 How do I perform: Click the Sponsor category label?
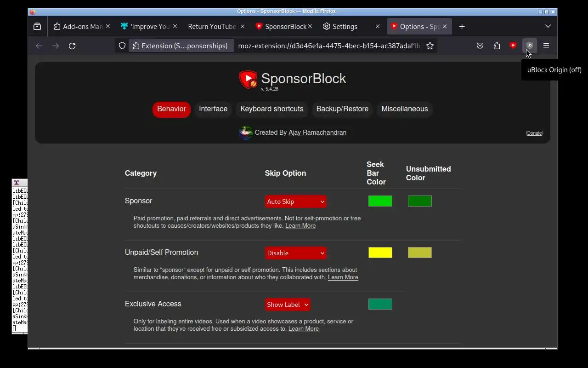point(138,201)
